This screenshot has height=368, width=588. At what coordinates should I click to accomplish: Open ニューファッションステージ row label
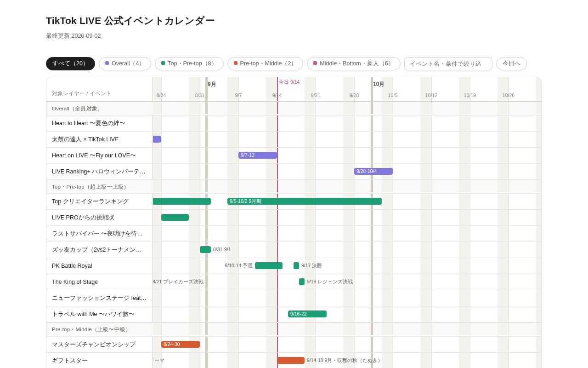pyautogui.click(x=100, y=298)
